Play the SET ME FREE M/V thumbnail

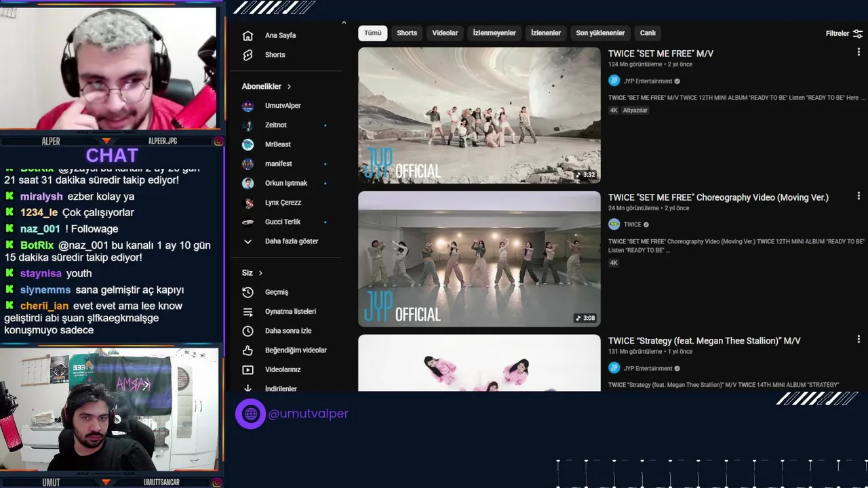[479, 115]
